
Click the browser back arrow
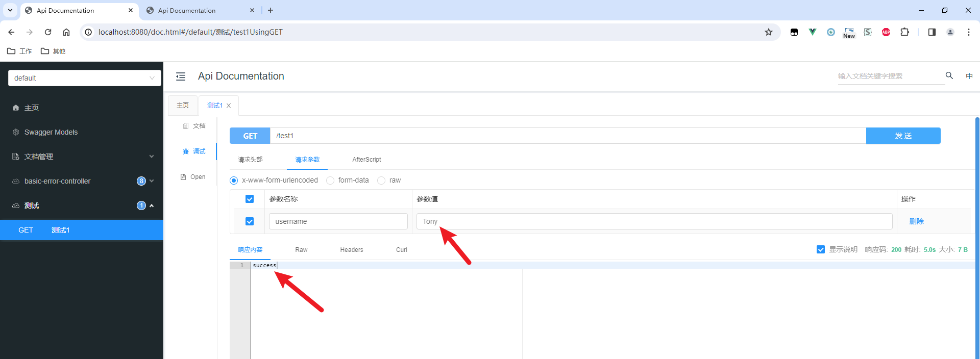click(x=11, y=32)
